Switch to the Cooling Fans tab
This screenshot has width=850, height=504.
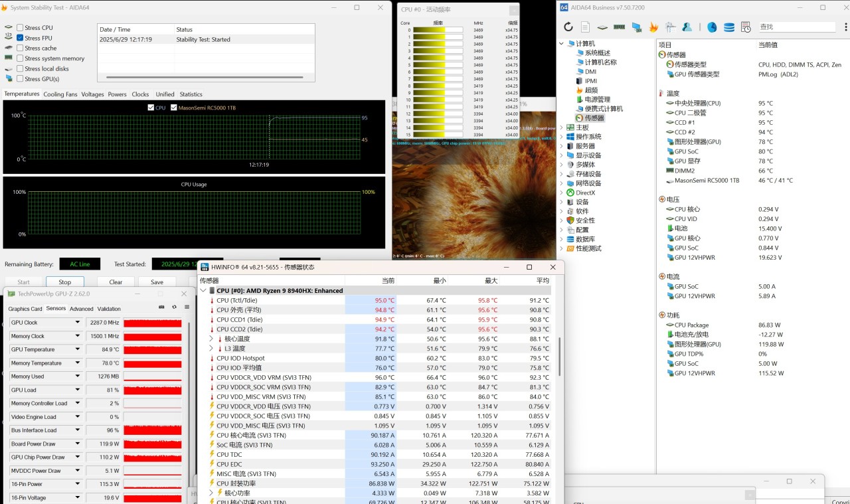coord(60,94)
